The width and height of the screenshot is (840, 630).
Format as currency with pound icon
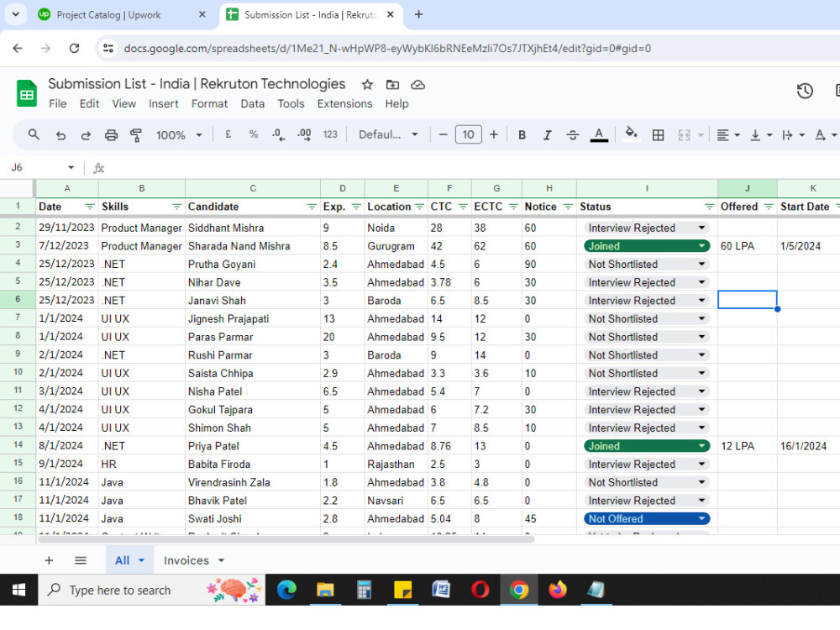coord(228,134)
